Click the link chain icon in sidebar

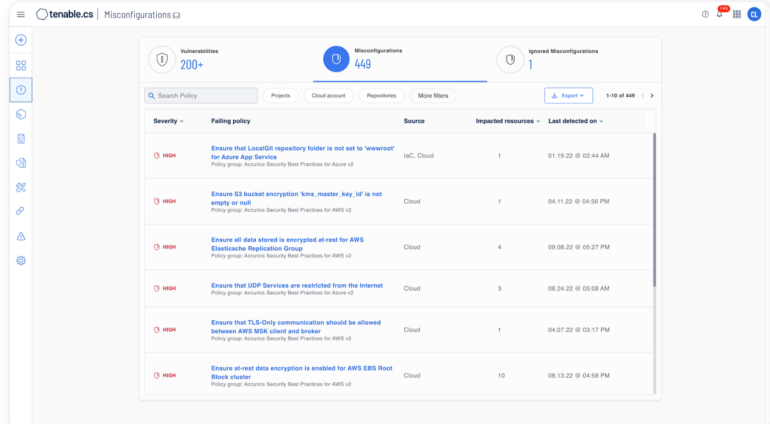click(x=21, y=211)
